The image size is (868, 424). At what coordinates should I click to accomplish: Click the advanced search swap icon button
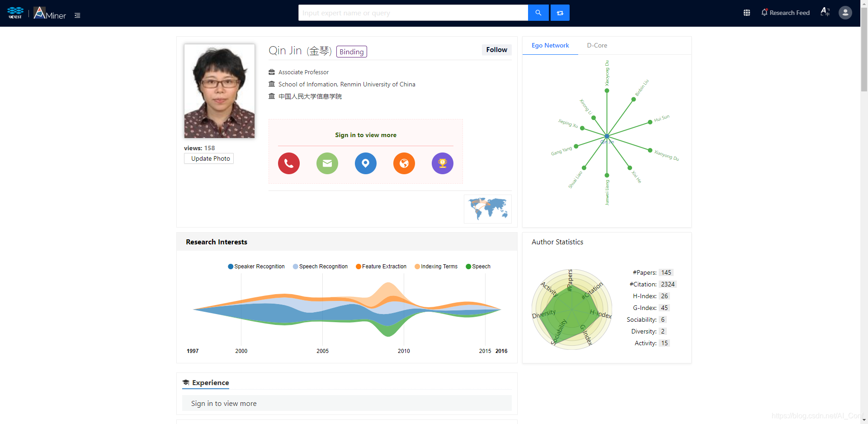[560, 13]
